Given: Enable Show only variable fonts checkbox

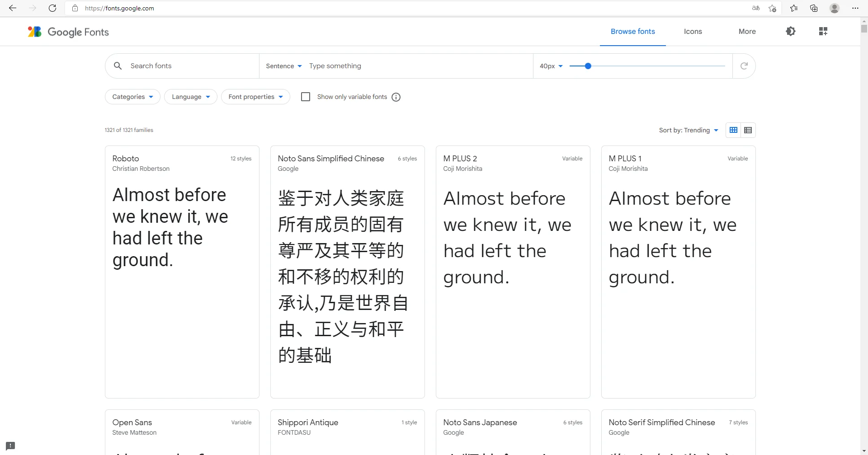Looking at the screenshot, I should tap(306, 97).
